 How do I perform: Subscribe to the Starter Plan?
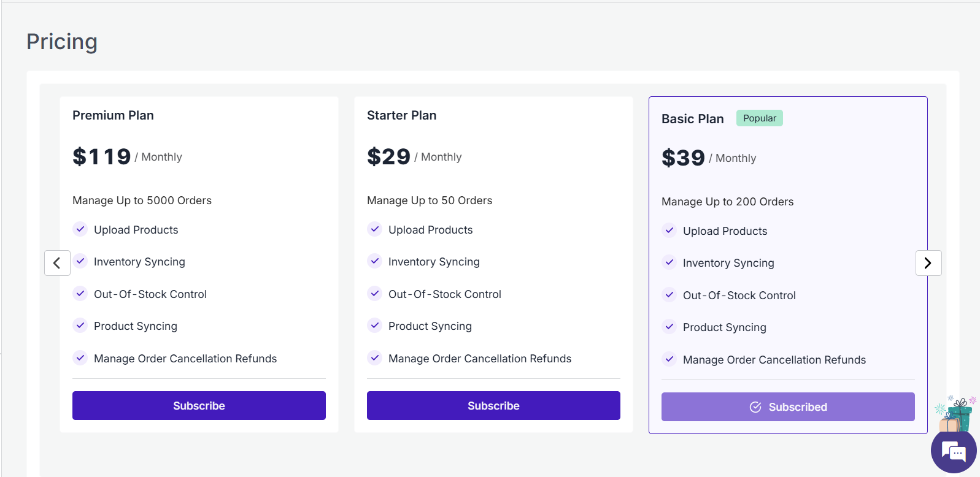point(493,406)
